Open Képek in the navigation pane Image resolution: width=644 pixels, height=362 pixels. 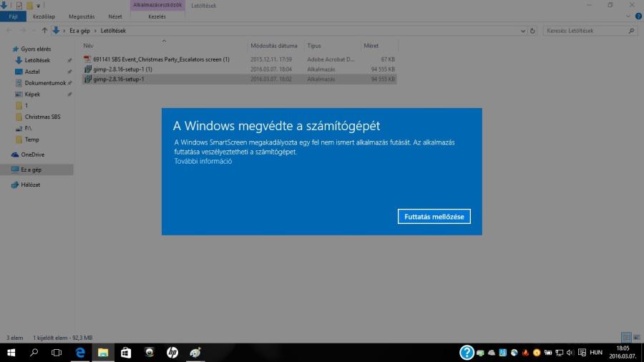pos(32,94)
